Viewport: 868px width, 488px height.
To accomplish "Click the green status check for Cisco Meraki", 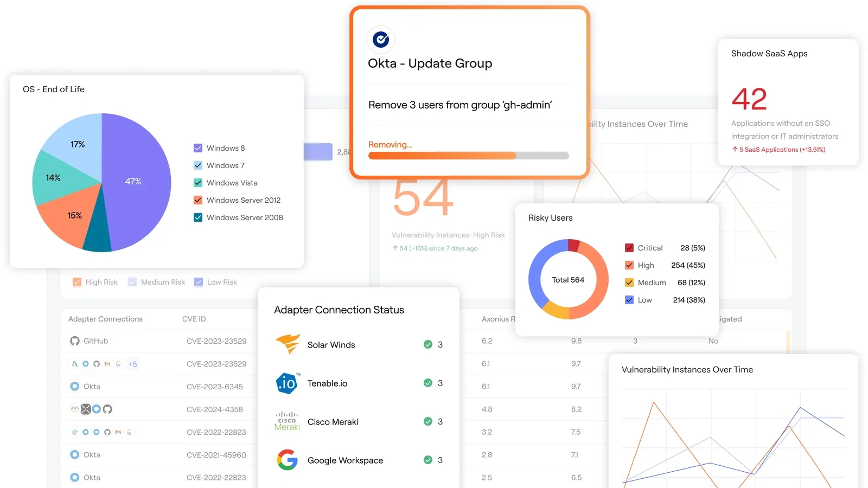I will pyautogui.click(x=428, y=421).
